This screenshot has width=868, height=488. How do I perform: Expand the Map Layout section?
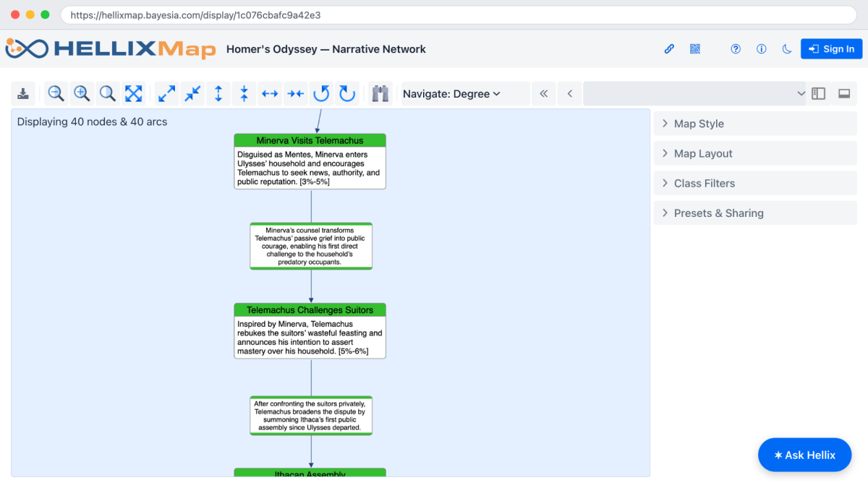click(755, 153)
